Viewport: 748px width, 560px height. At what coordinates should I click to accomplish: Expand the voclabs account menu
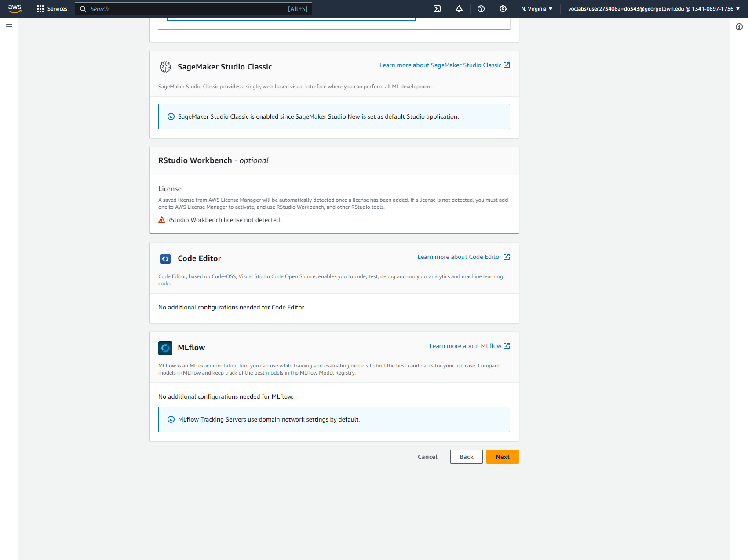654,9
